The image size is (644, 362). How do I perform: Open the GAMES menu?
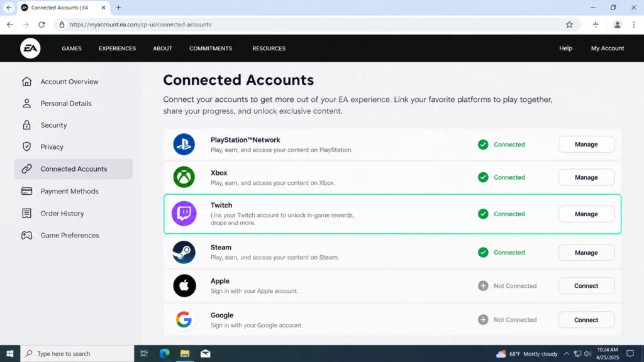[72, 48]
